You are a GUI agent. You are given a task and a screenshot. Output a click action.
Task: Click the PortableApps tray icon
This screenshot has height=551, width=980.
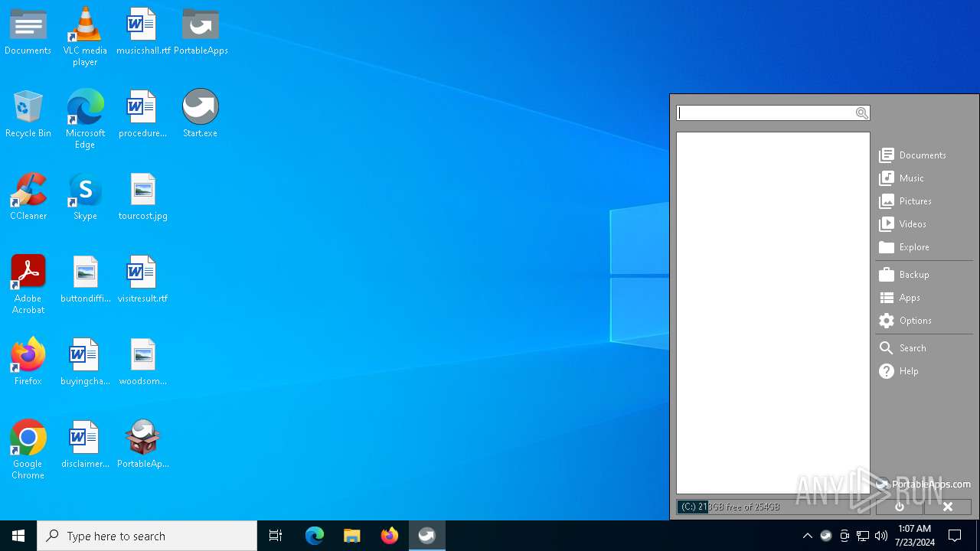[826, 536]
